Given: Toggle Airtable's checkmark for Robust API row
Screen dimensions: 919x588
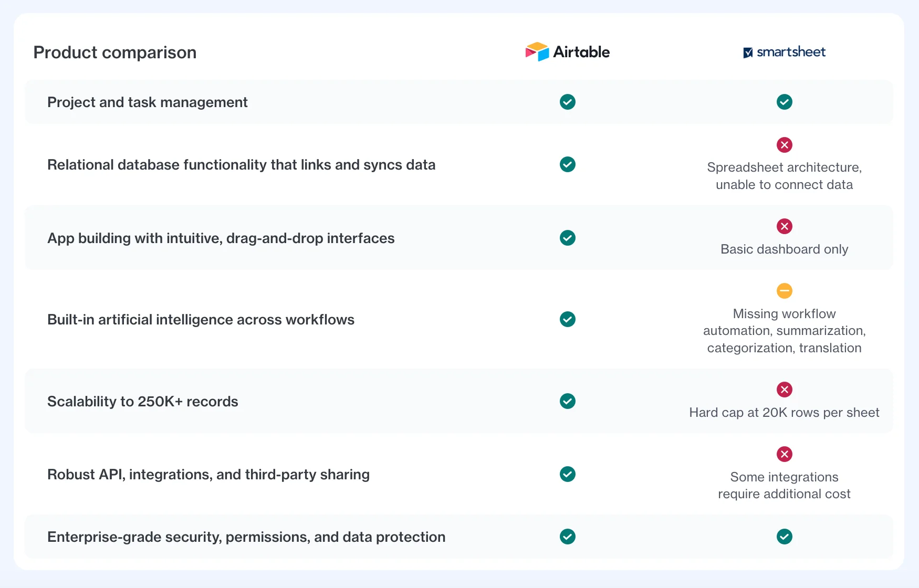Looking at the screenshot, I should pyautogui.click(x=567, y=474).
